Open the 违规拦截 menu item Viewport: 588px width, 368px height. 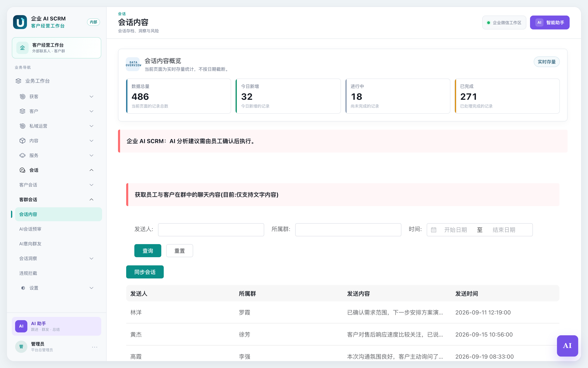[x=58, y=273]
